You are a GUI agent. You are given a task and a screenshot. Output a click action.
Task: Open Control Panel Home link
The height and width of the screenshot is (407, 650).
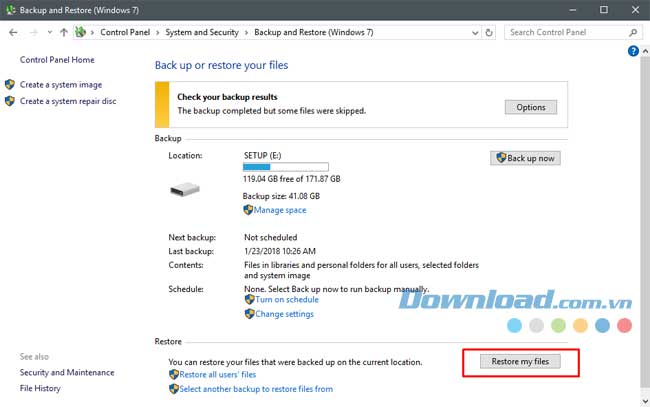[57, 60]
